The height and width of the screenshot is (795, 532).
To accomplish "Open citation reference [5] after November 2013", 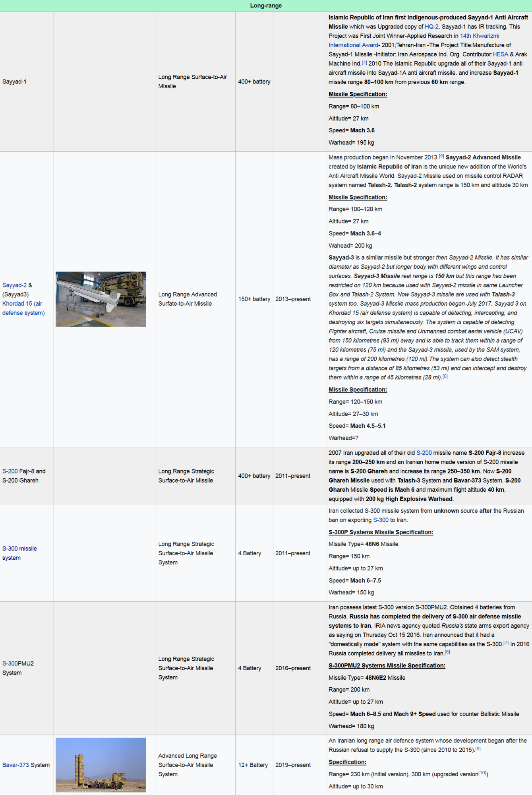I will click(x=441, y=156).
